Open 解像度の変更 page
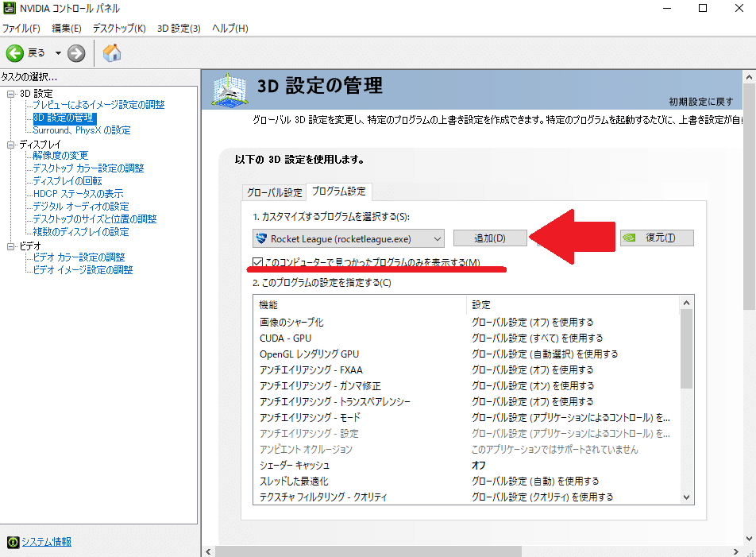This screenshot has height=557, width=756. click(x=60, y=155)
